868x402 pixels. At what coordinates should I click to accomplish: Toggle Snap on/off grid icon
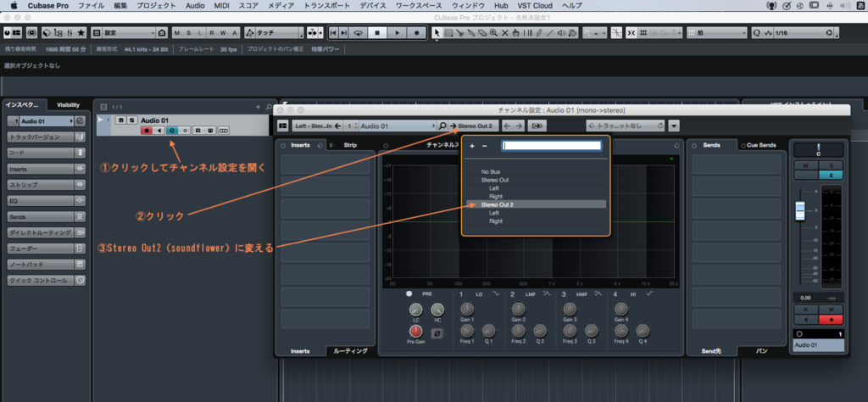[632, 33]
